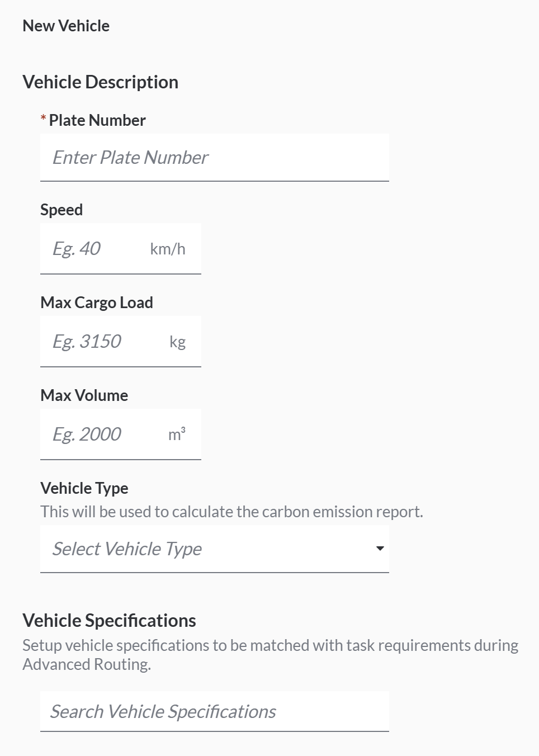Click the Search Vehicle Specifications field
Screen dimensions: 539x756
pos(214,711)
